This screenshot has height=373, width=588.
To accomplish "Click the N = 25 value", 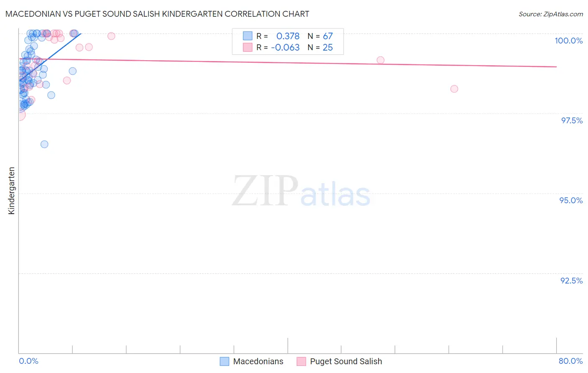I will coord(320,48).
